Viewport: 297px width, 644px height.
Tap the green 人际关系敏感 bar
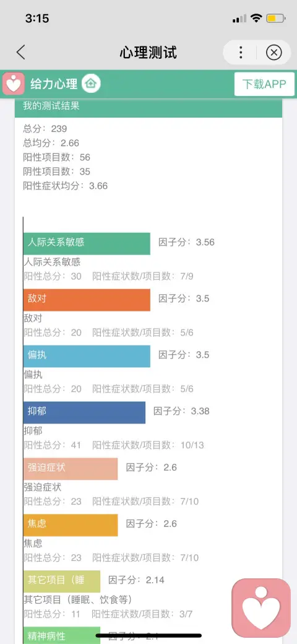(x=87, y=243)
